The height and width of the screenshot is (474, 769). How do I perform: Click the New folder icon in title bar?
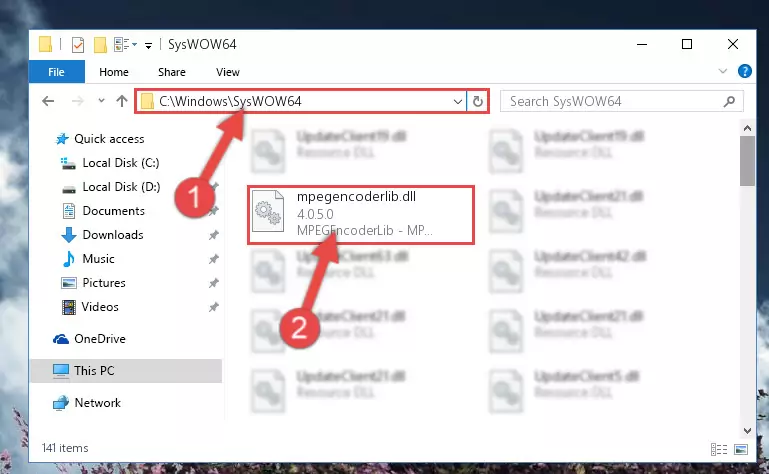point(100,45)
